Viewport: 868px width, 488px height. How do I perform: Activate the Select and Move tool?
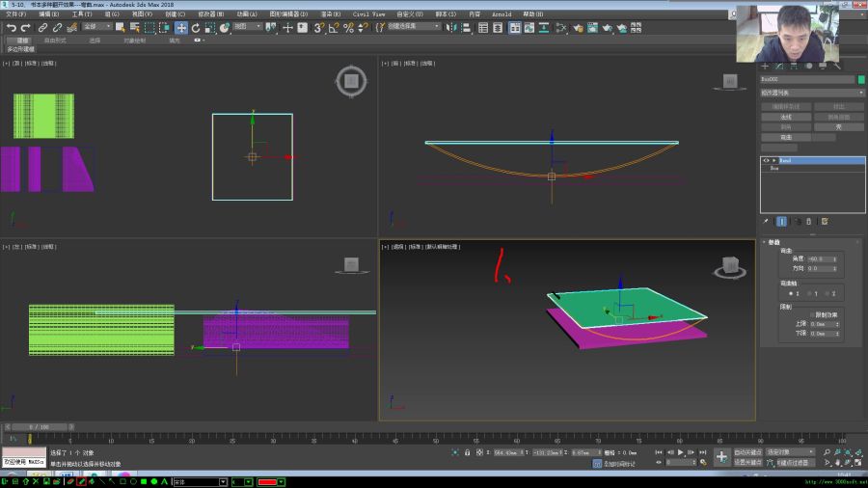[181, 28]
